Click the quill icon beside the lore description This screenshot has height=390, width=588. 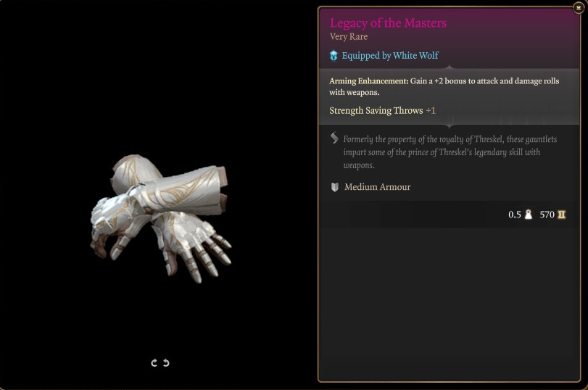(x=334, y=138)
